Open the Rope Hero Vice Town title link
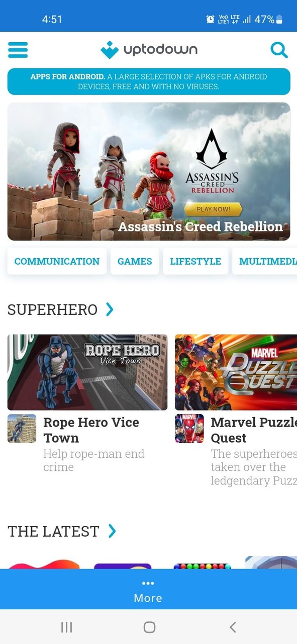 (91, 430)
